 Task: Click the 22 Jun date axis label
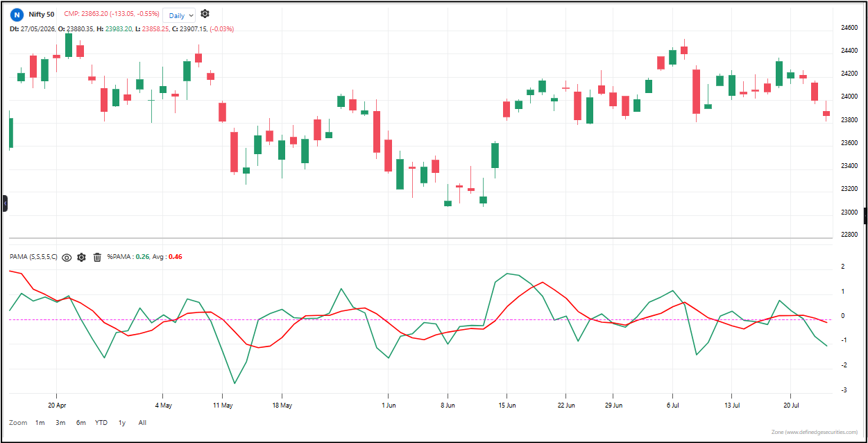point(566,404)
